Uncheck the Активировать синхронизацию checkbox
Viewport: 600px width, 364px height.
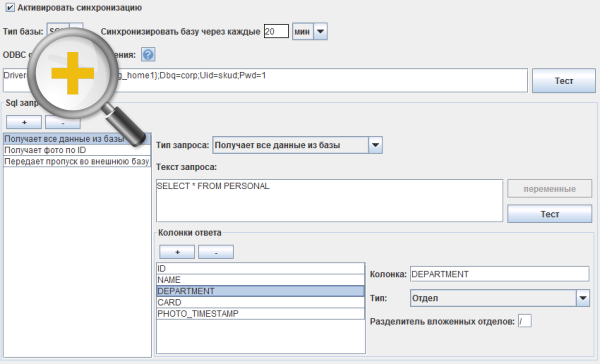(x=10, y=8)
